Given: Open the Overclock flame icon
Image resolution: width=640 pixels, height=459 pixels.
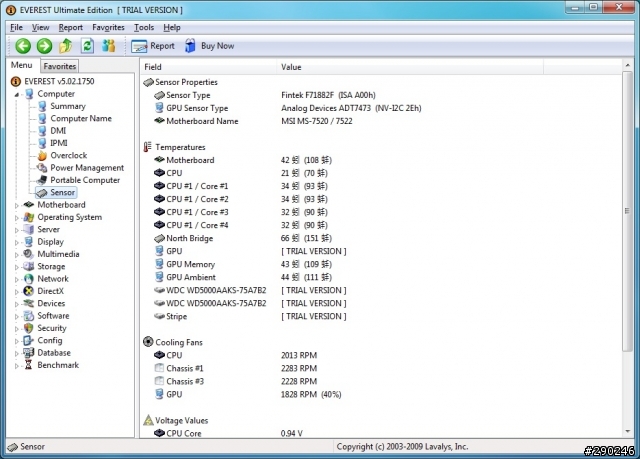Looking at the screenshot, I should point(42,155).
